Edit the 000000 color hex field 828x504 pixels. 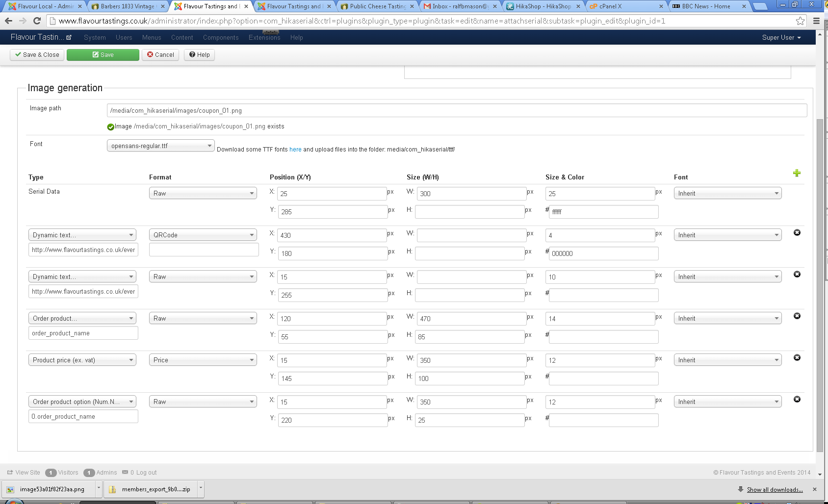coord(603,253)
